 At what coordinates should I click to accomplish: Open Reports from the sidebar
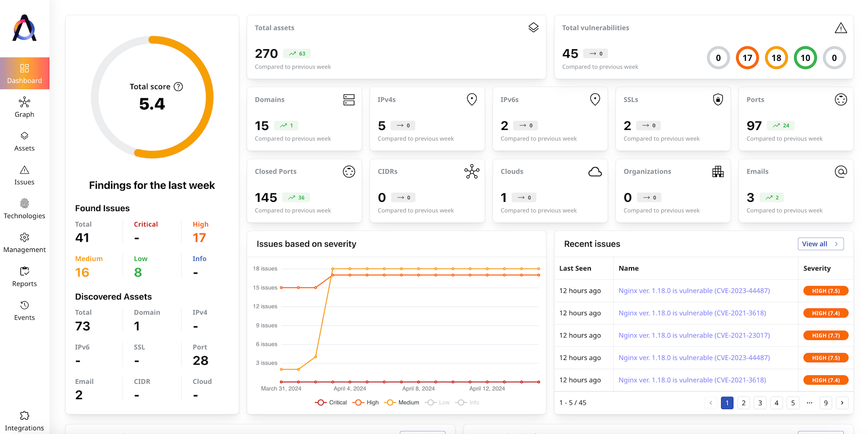click(24, 277)
